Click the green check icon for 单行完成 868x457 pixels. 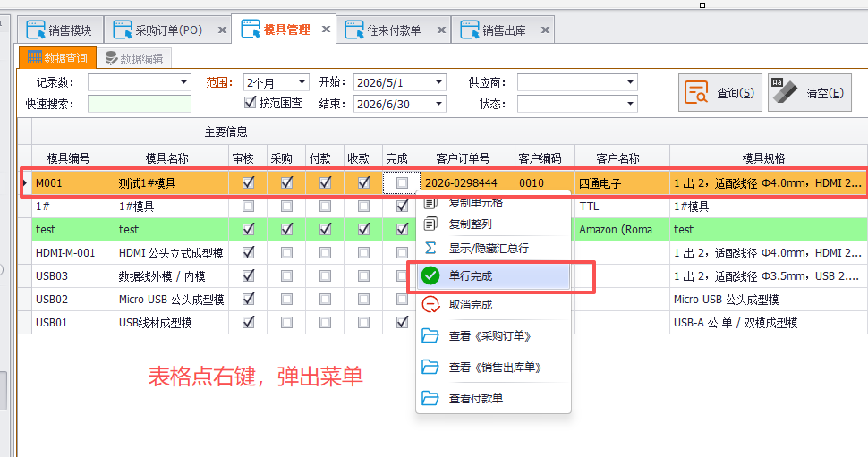[430, 275]
